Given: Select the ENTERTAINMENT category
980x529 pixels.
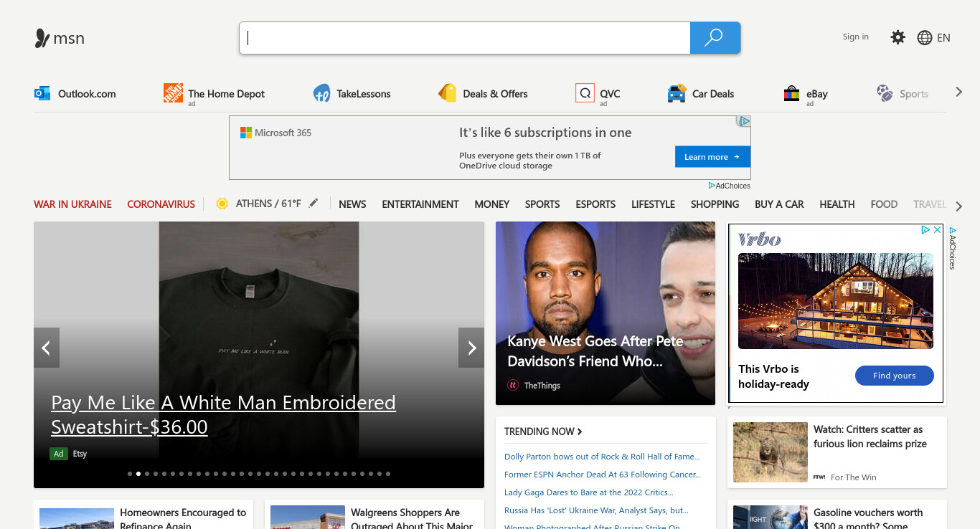Looking at the screenshot, I should pyautogui.click(x=420, y=204).
